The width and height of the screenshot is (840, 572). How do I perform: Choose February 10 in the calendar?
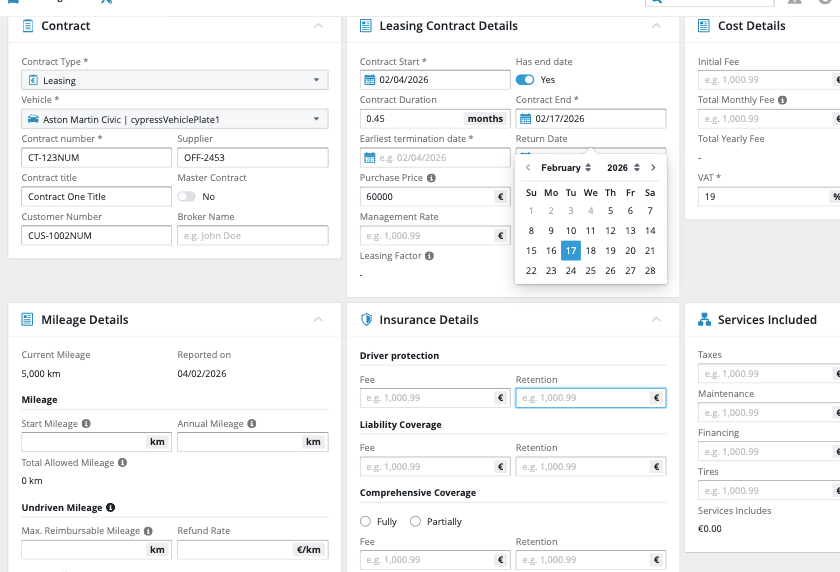571,231
